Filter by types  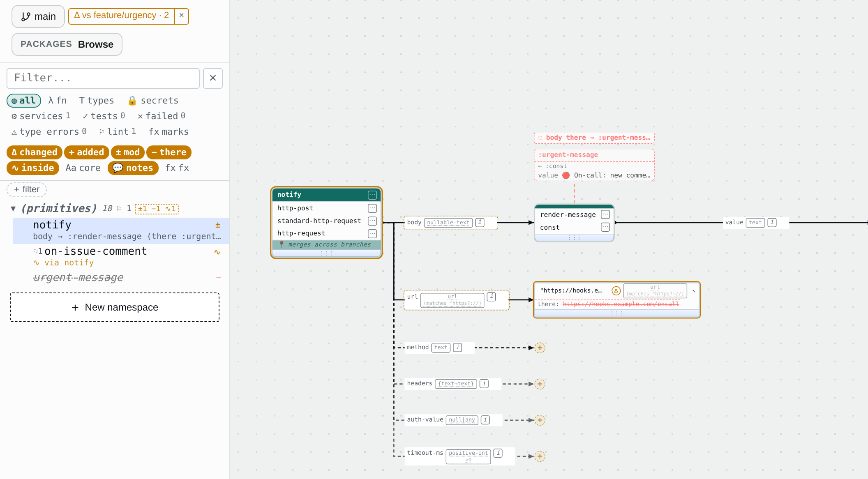pyautogui.click(x=97, y=101)
